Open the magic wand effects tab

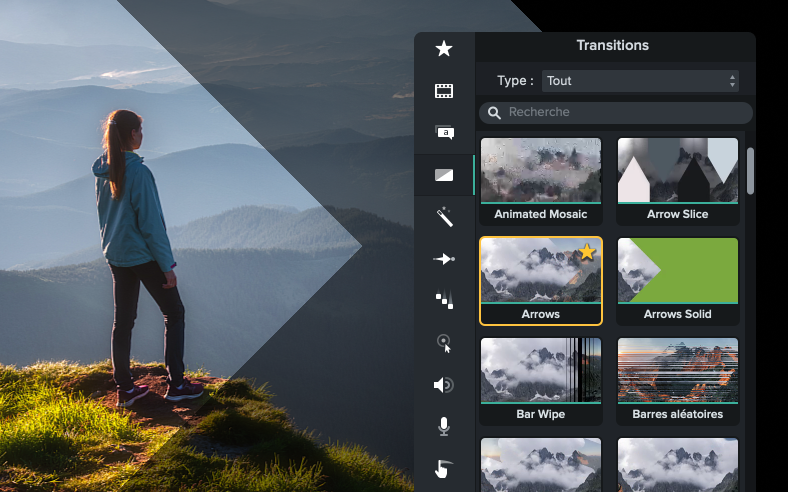coord(444,216)
